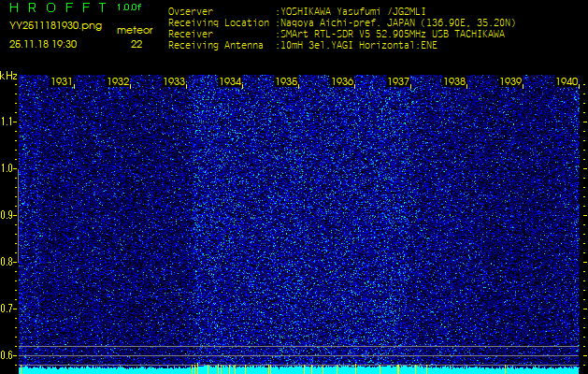Viewport: 588px width, 374px height.
Task: Click the 1.1 frequency axis label
Action: (x=7, y=122)
